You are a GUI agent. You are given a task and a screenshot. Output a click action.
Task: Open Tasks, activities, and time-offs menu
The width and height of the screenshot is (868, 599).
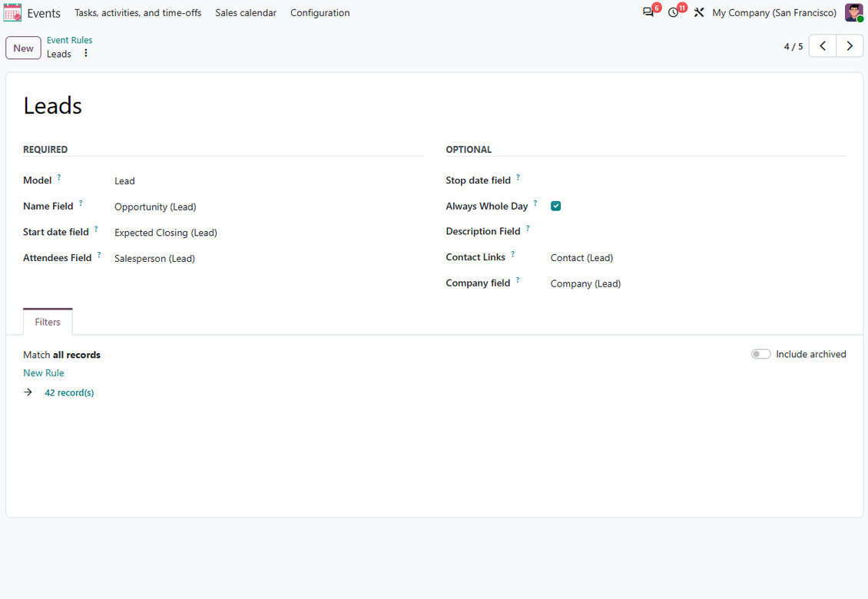(137, 13)
